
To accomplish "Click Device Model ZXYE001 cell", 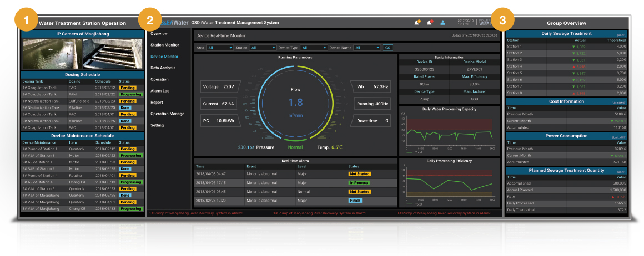I will point(475,69).
